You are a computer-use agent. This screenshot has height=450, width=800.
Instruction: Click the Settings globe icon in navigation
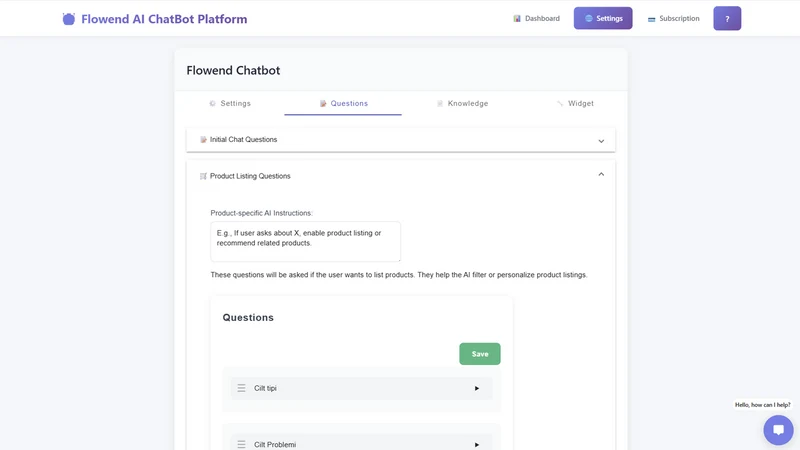point(588,18)
